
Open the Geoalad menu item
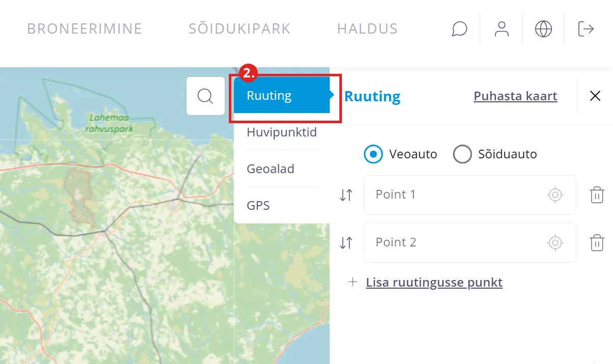pyautogui.click(x=271, y=169)
